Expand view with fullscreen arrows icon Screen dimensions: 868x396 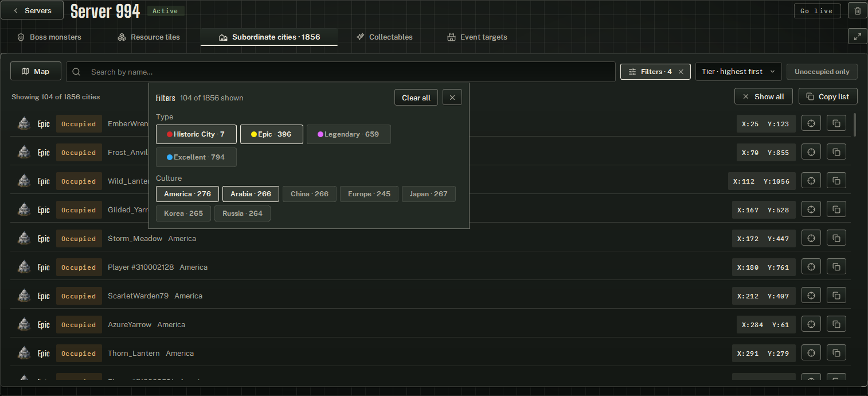click(857, 36)
